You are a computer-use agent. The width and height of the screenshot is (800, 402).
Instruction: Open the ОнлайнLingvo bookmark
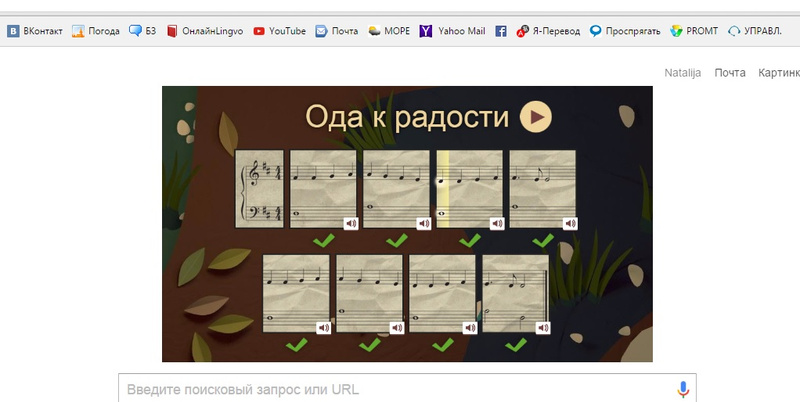tap(205, 31)
